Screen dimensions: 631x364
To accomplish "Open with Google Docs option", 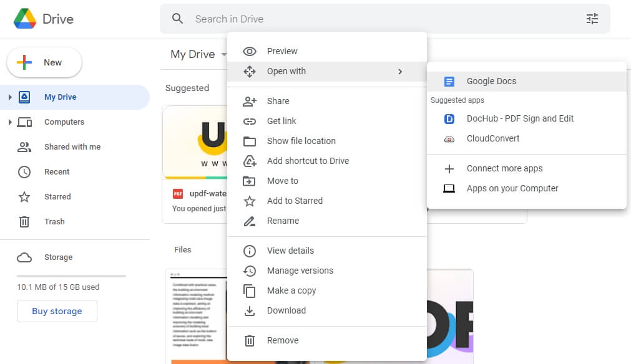I will point(527,82).
